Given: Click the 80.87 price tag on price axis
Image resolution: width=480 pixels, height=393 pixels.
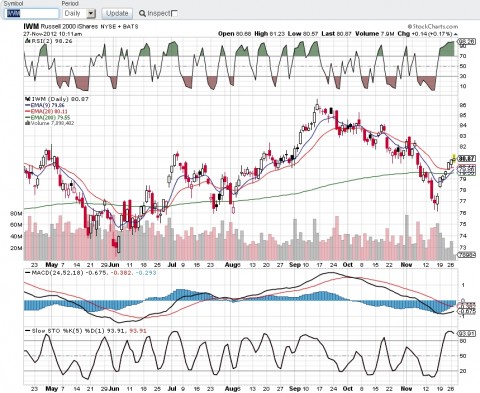Looking at the screenshot, I should tap(467, 159).
